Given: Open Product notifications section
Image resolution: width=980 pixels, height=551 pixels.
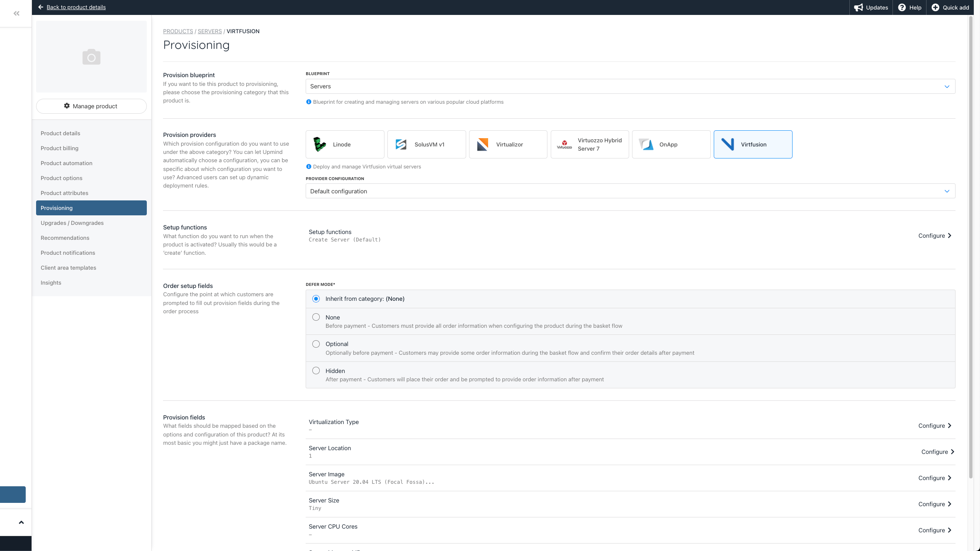Looking at the screenshot, I should pos(91,253).
